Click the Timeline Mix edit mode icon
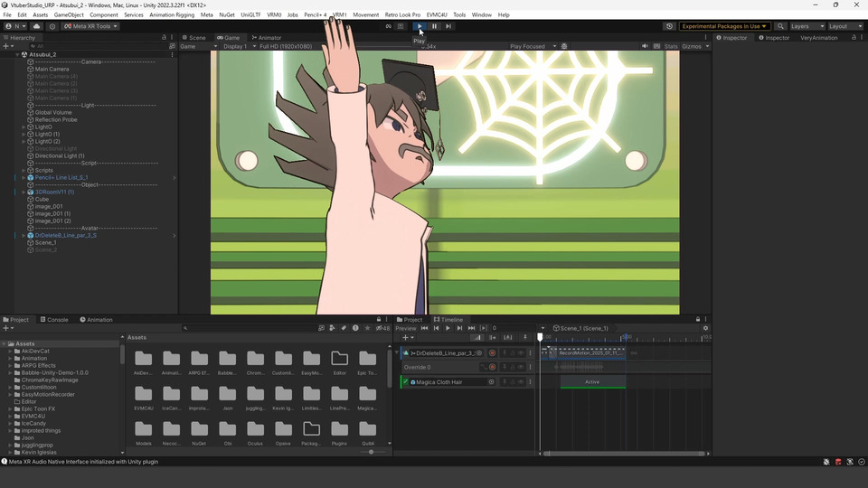 tap(477, 337)
